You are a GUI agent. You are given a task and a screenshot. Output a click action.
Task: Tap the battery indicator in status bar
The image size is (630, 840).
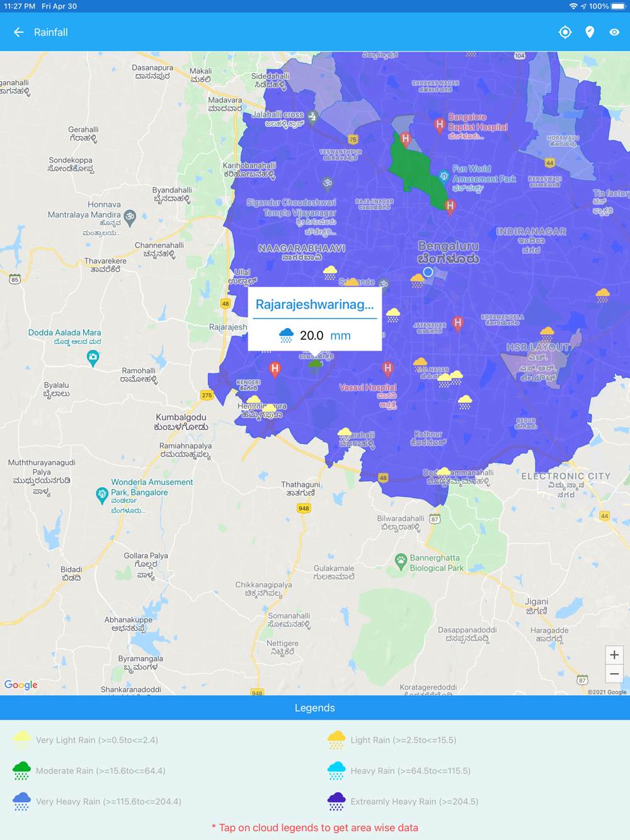619,6
